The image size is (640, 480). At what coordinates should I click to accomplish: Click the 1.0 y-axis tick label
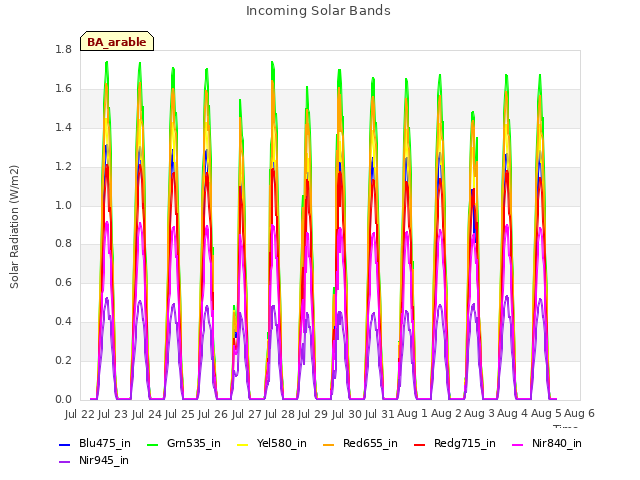coord(63,205)
